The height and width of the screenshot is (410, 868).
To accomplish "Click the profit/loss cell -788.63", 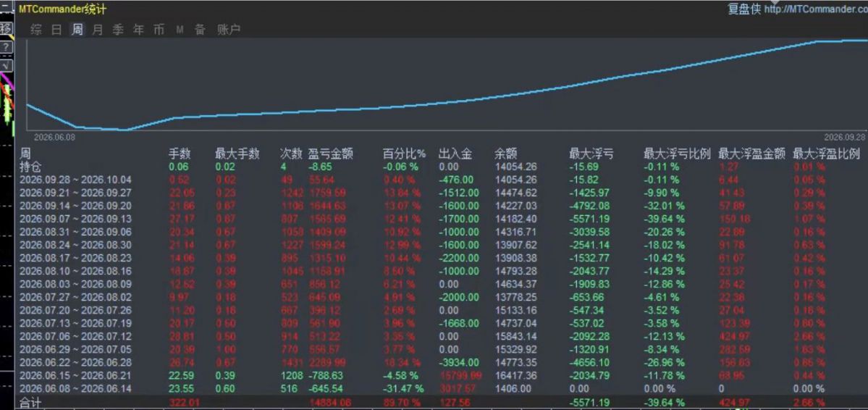I will click(326, 376).
